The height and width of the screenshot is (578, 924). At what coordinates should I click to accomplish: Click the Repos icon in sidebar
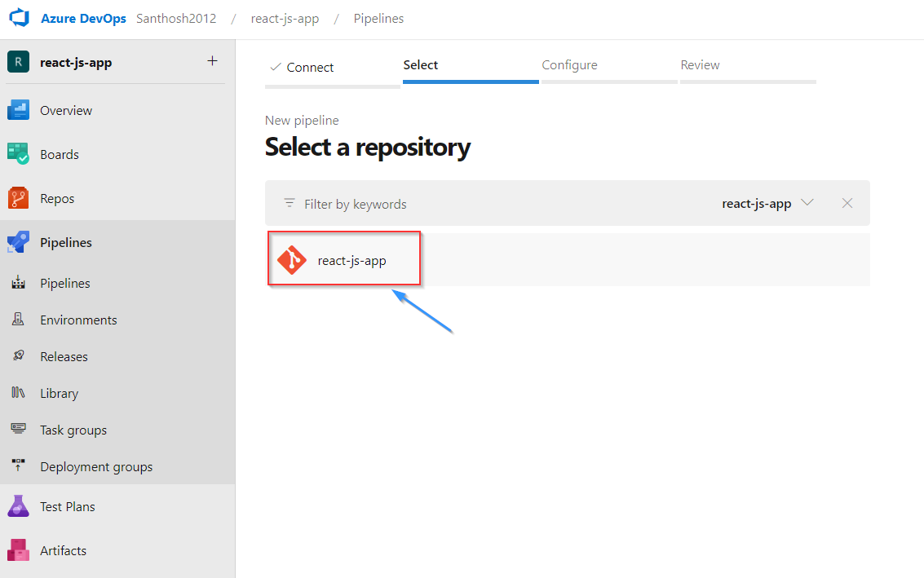tap(18, 198)
